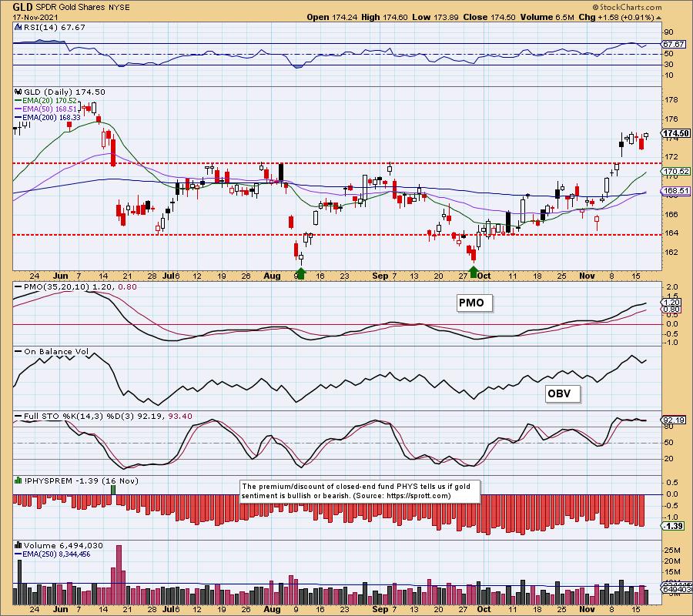Click the navy EMA(200) legend line
This screenshot has width=693, height=616.
18,118
